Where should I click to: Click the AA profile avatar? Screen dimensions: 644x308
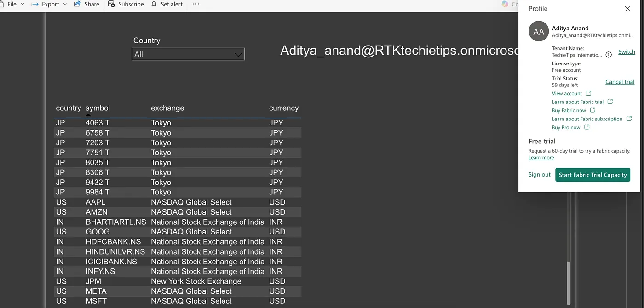pyautogui.click(x=539, y=31)
